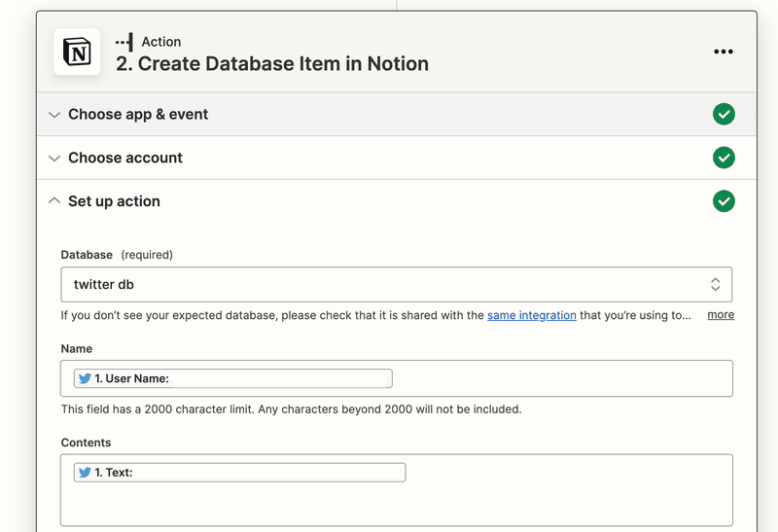Select the 1. Text pill in Contents
The image size is (778, 532).
coord(239,473)
